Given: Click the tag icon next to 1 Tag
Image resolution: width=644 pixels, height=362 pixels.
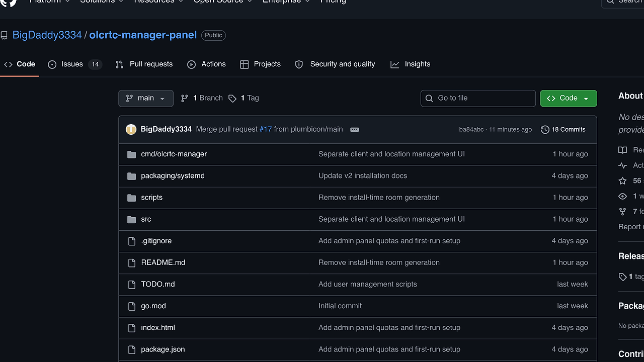Looking at the screenshot, I should coord(232,99).
